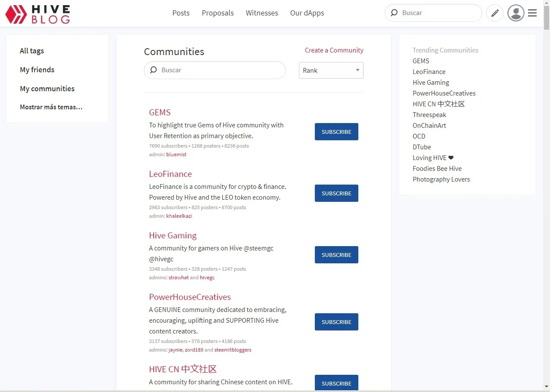Click GEMS stats '7690 subscribers' text
Viewport: 550px width, 392px height.
168,146
